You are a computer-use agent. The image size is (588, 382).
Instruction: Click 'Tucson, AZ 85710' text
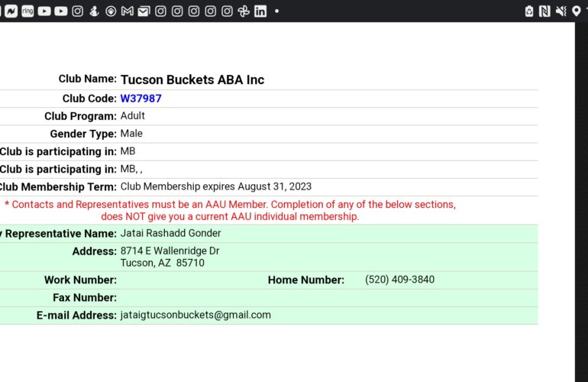(x=162, y=263)
